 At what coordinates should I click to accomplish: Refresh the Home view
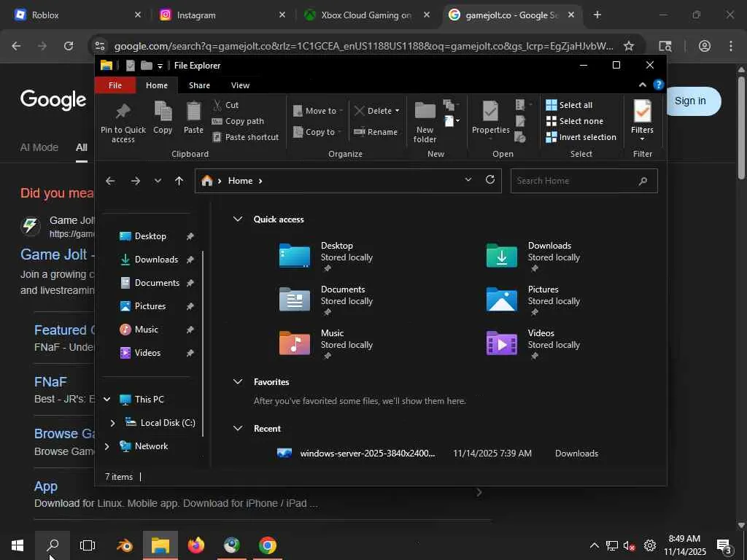490,180
